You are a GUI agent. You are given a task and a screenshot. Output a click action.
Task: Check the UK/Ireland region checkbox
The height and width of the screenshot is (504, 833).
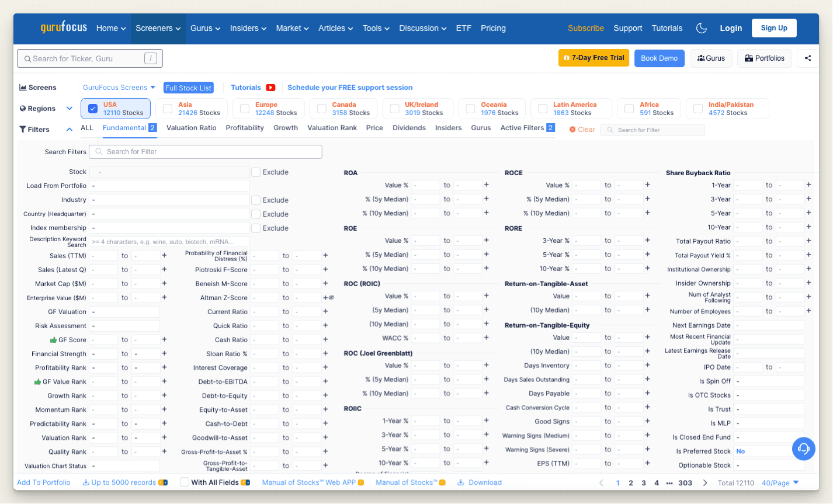click(394, 109)
